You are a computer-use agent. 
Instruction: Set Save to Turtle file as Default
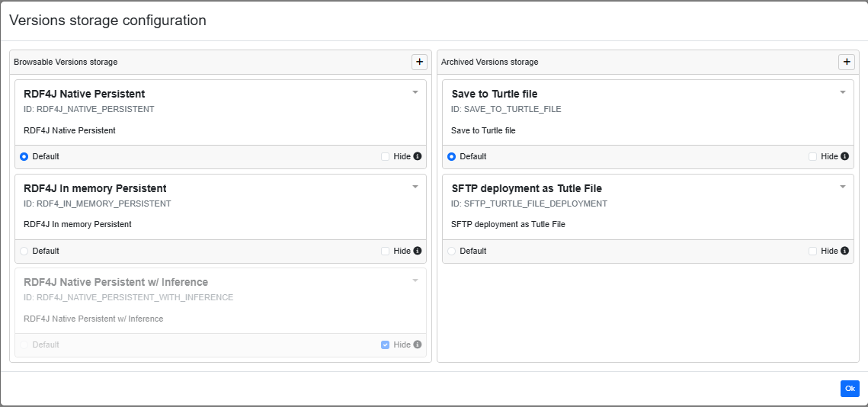(451, 157)
